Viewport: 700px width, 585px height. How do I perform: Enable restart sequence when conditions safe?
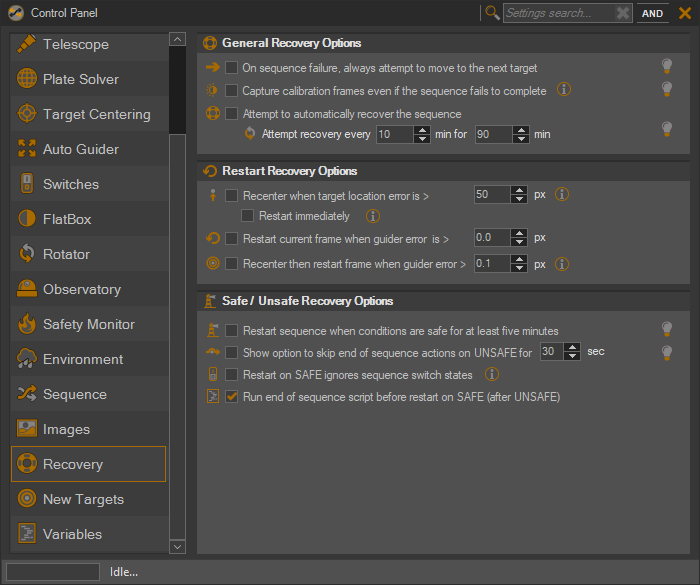[x=231, y=330]
